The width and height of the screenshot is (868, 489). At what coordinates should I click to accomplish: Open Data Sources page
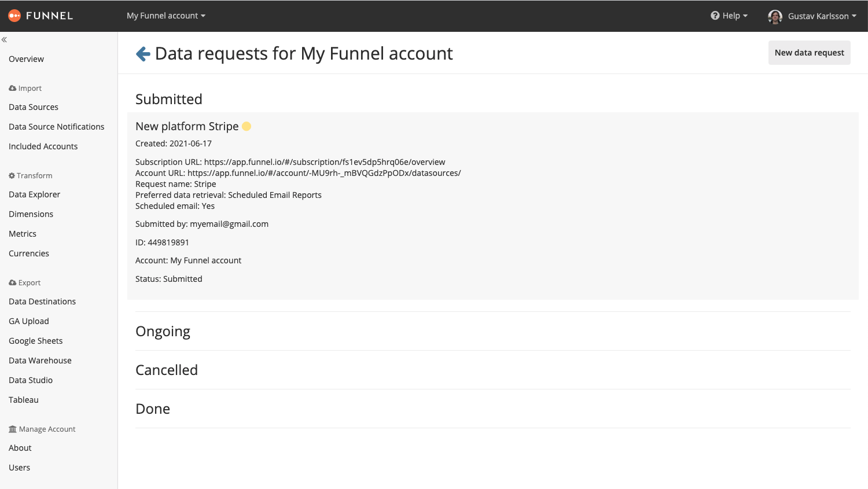coord(34,107)
